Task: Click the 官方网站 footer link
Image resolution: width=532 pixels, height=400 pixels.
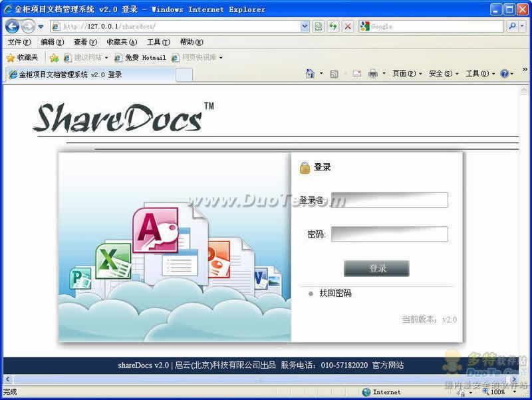Action: (388, 365)
